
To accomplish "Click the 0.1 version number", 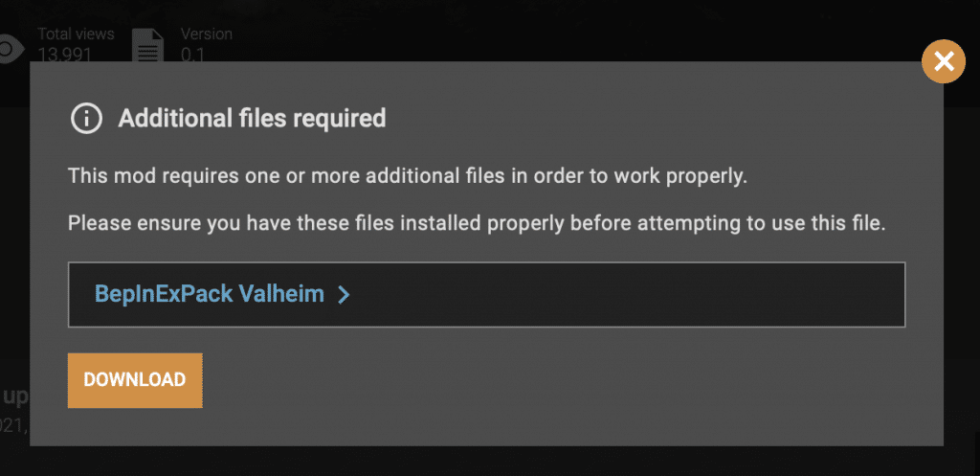I will [x=192, y=55].
